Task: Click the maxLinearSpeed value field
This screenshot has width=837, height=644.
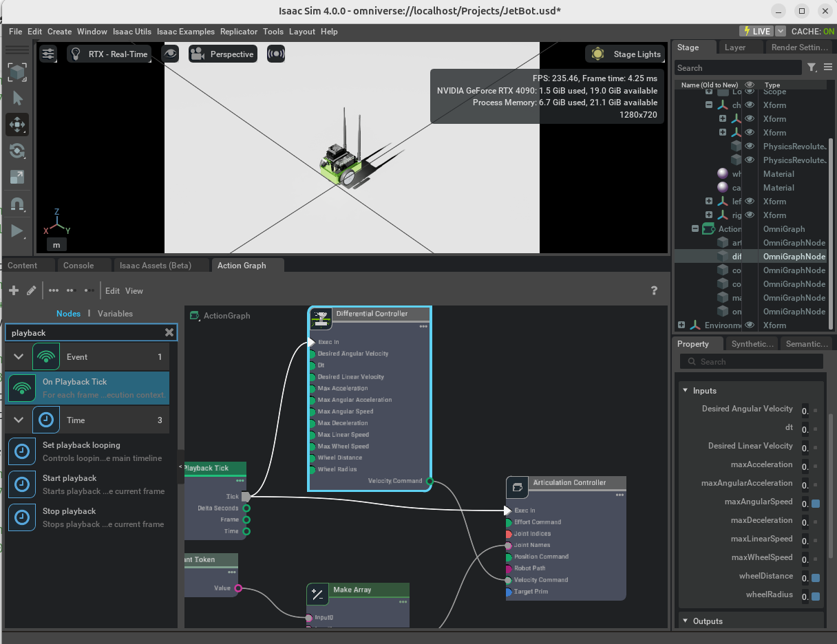Action: (805, 541)
